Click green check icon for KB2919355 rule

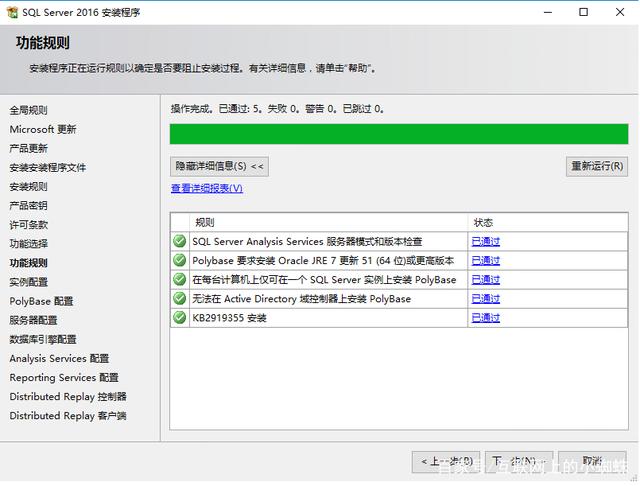coord(180,317)
